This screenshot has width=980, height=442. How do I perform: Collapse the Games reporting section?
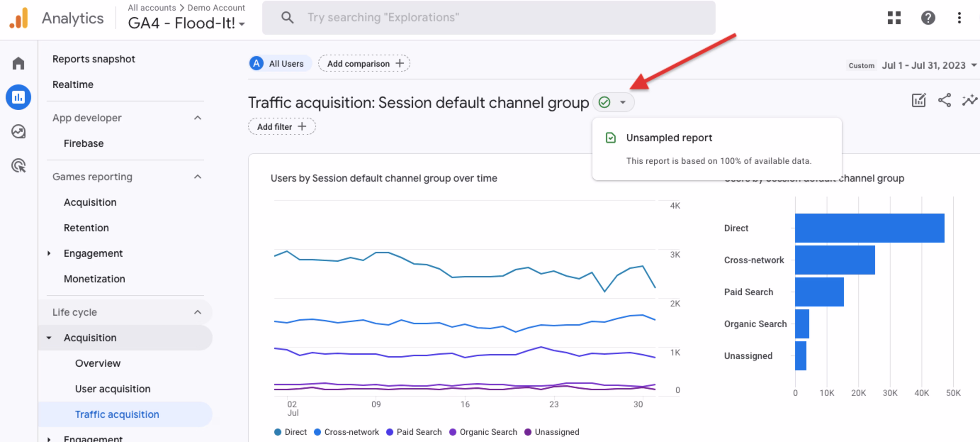(x=198, y=177)
